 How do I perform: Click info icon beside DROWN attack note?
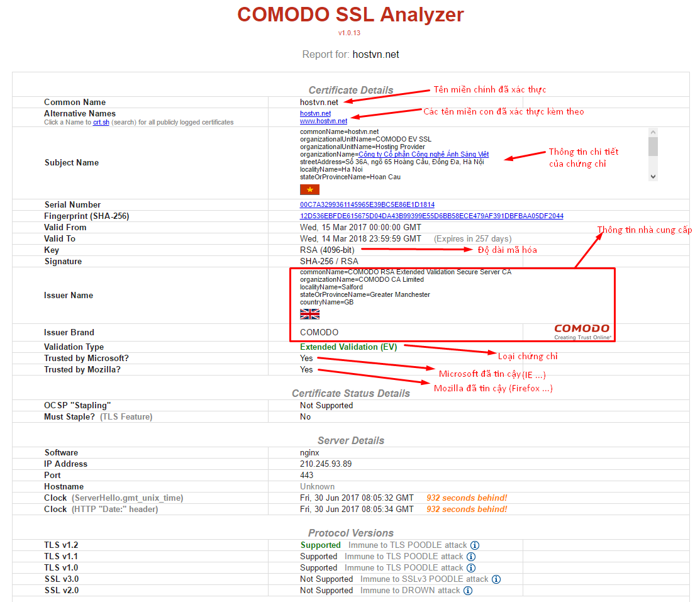pyautogui.click(x=467, y=591)
